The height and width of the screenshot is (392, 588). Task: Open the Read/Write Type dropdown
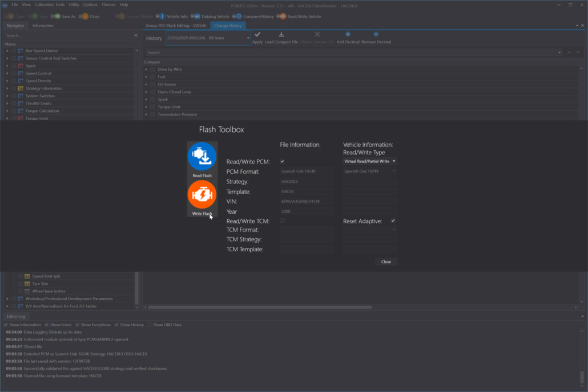369,161
